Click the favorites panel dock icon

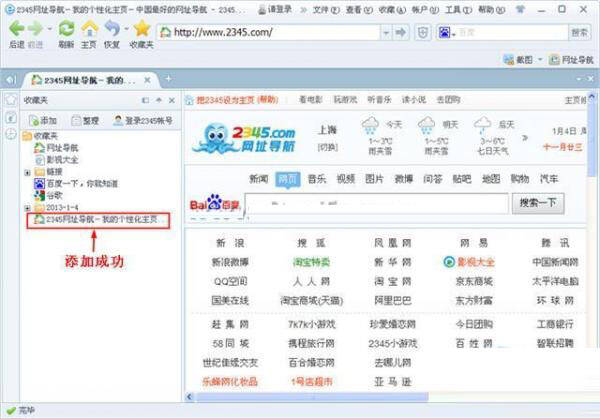point(145,100)
